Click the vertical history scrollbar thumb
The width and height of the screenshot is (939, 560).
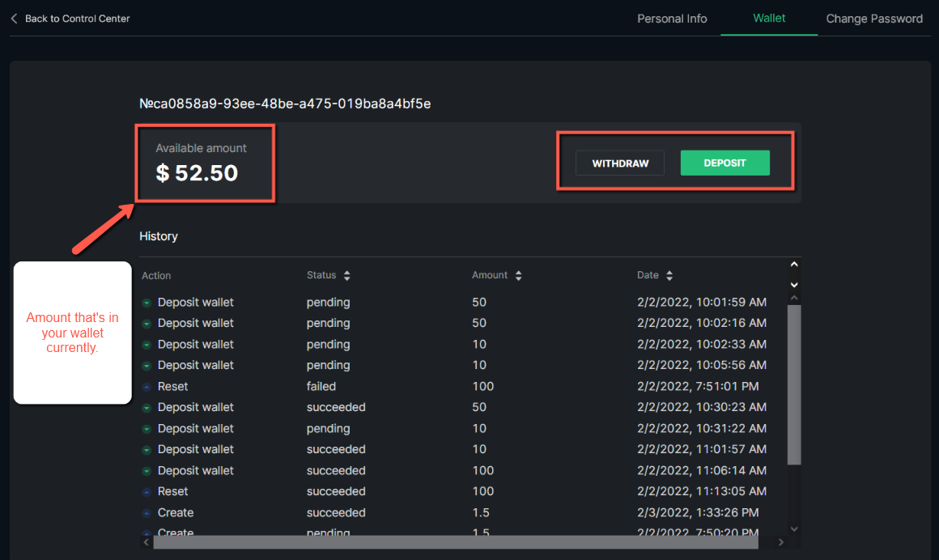click(794, 384)
